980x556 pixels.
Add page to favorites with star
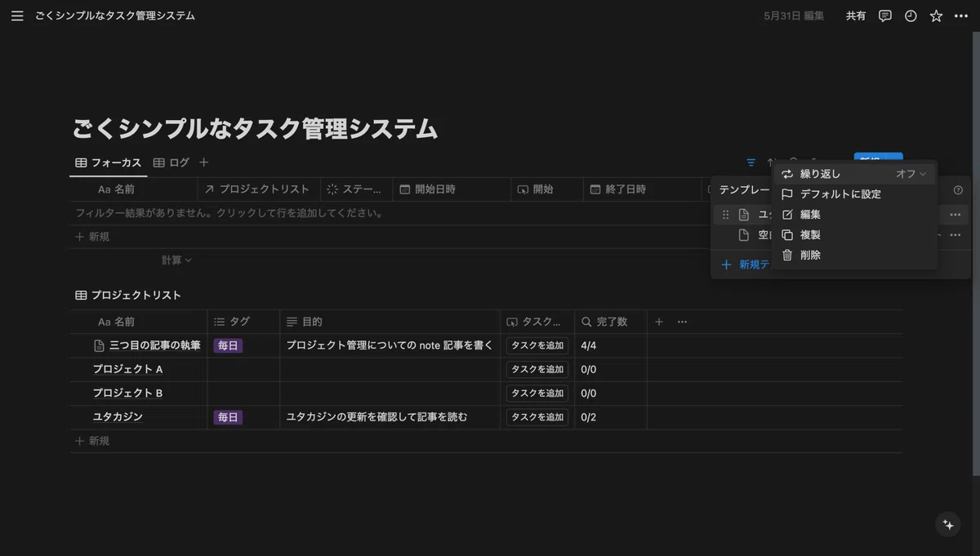[x=936, y=16]
